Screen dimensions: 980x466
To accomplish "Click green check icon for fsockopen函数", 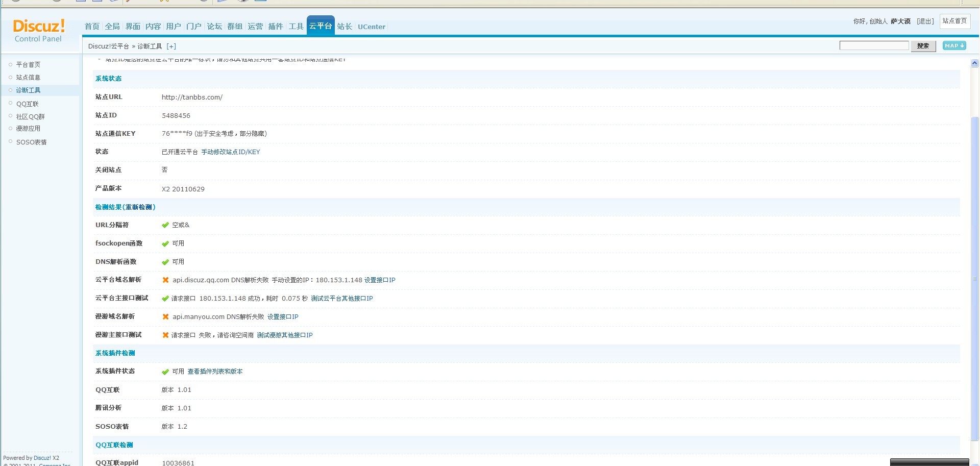I will click(x=165, y=243).
